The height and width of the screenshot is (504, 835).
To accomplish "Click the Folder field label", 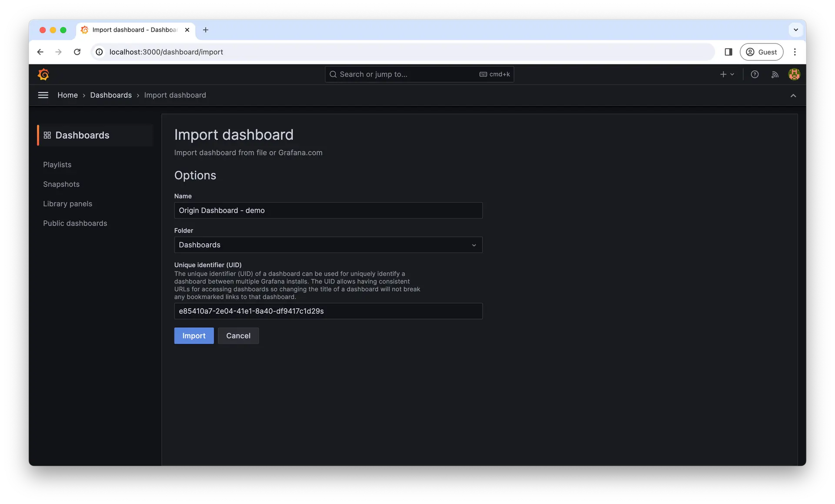I will [184, 230].
